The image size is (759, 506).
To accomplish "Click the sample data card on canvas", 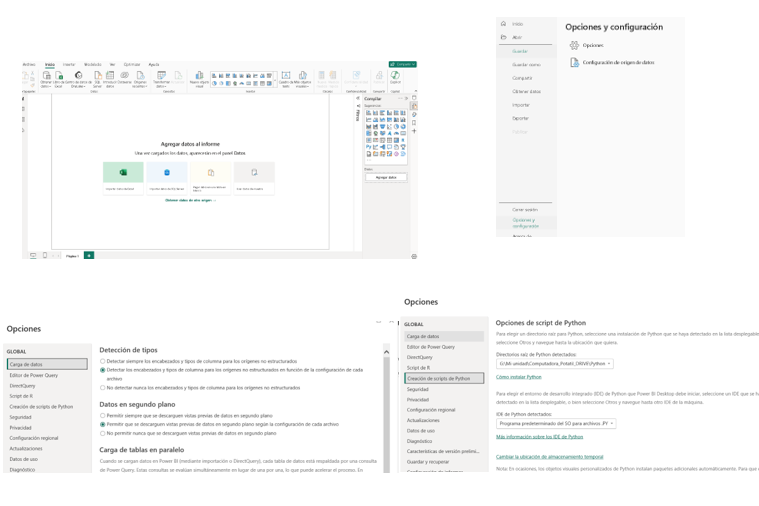I will (254, 178).
